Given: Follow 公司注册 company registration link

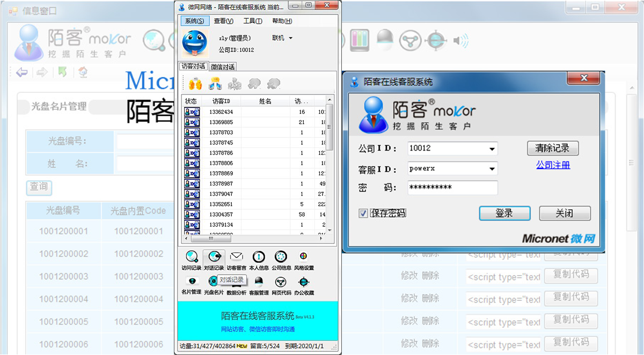Looking at the screenshot, I should (553, 165).
